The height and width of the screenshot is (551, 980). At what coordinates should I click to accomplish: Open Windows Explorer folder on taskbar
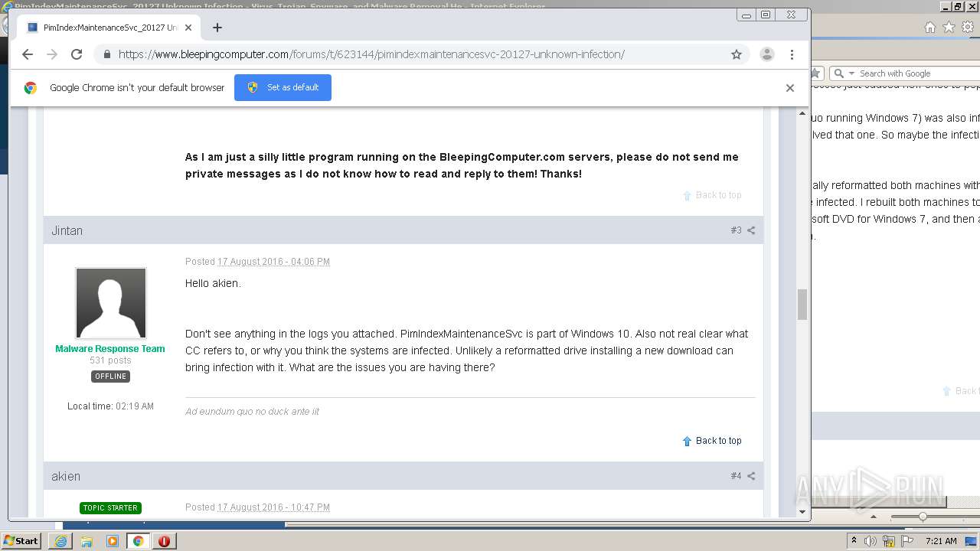click(87, 541)
